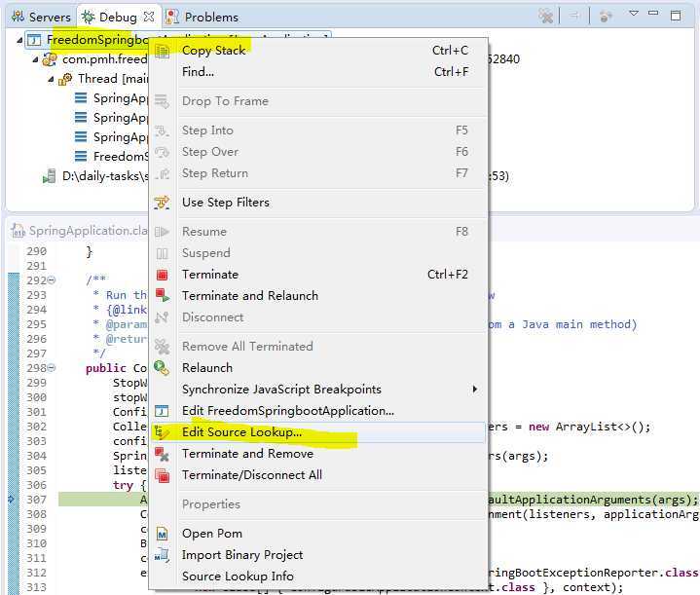Click the Import Binary Project icon
This screenshot has width=700, height=595.
162,555
